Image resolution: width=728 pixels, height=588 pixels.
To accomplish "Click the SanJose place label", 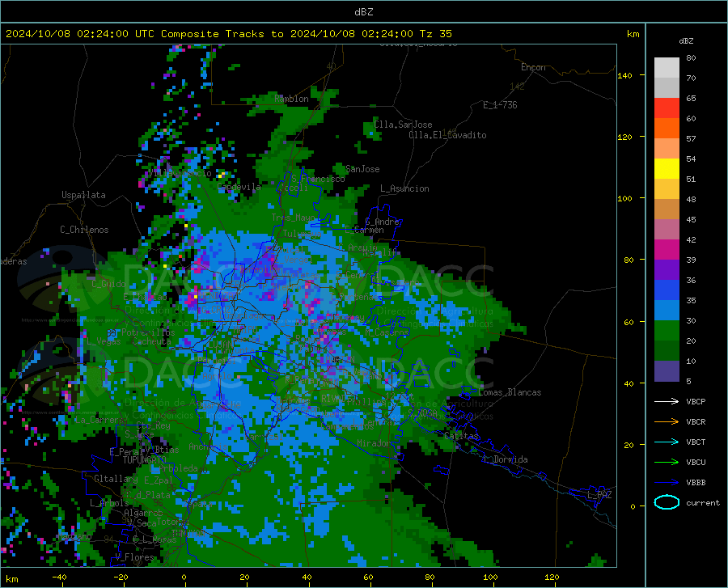I will click(x=362, y=169).
